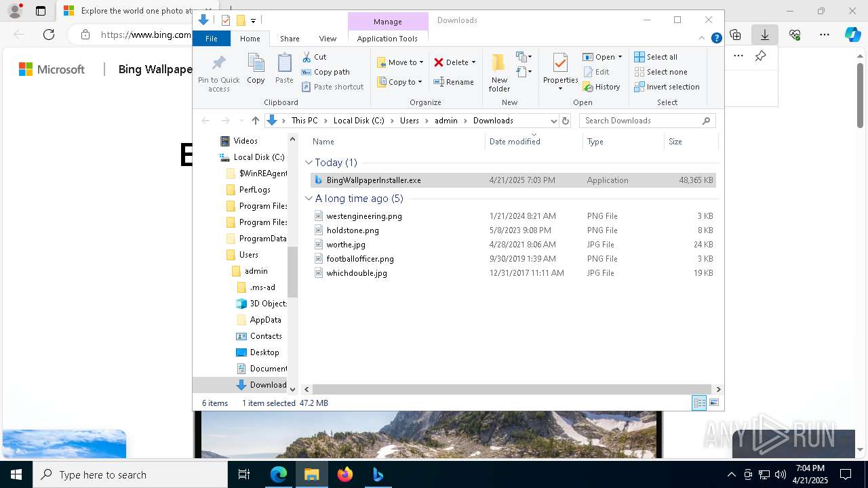Click Select none in ribbon
868x488 pixels.
coord(661,72)
